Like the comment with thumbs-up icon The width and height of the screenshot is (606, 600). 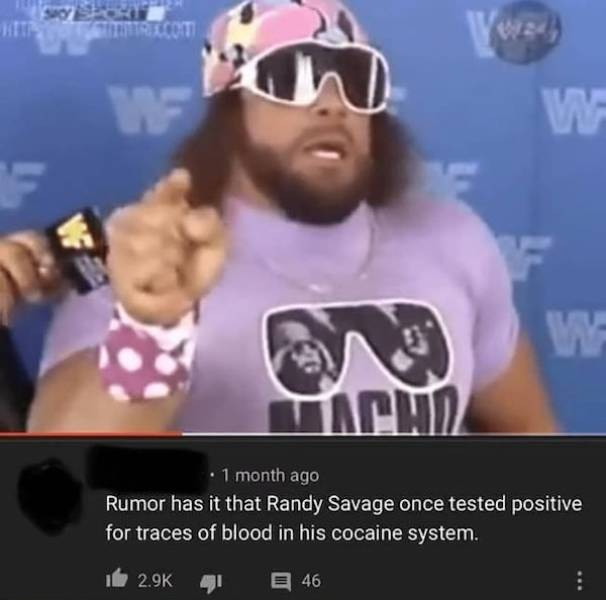click(x=117, y=579)
